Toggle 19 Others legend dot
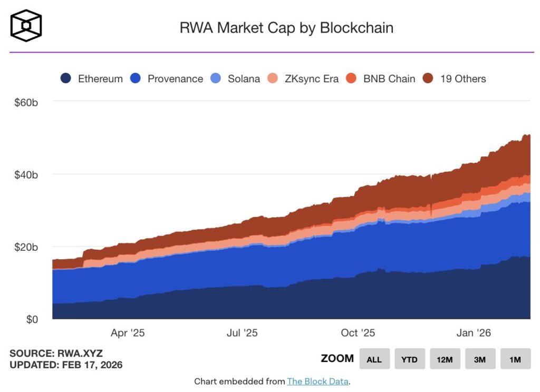Image resolution: width=540 pixels, height=392 pixels. (x=428, y=79)
